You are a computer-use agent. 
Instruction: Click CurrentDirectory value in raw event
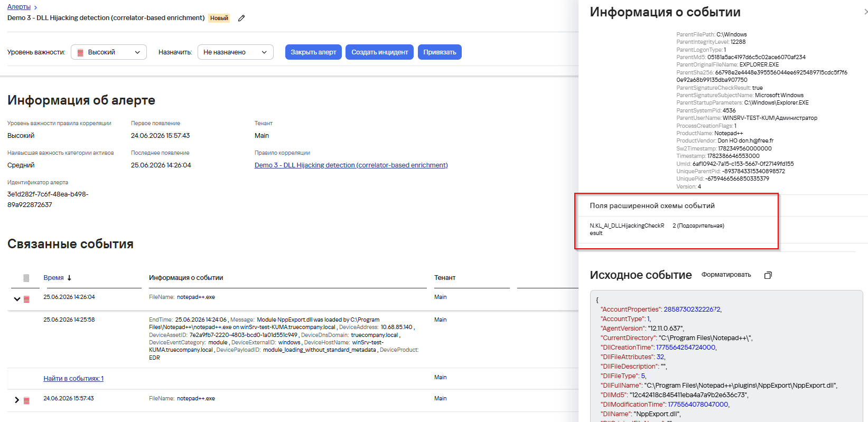tap(705, 338)
